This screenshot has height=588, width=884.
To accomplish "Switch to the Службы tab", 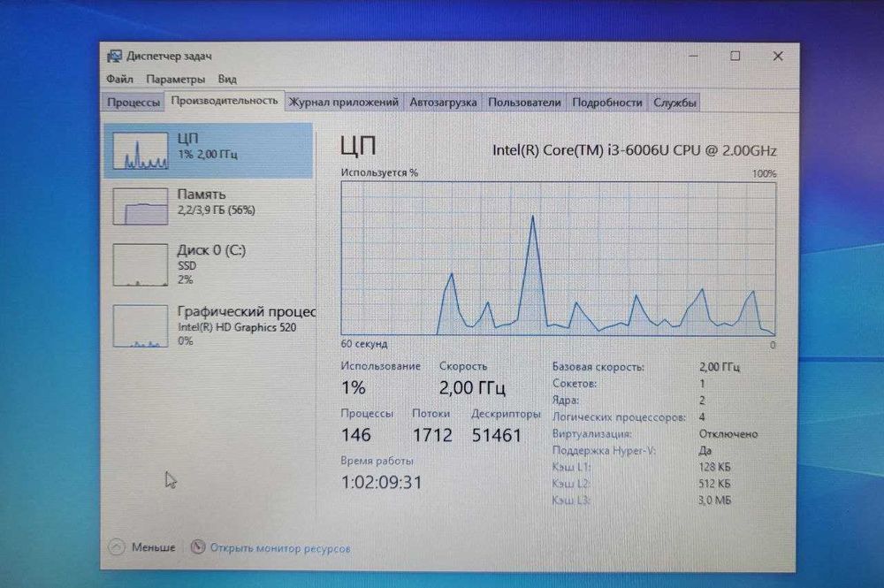I will coord(674,103).
